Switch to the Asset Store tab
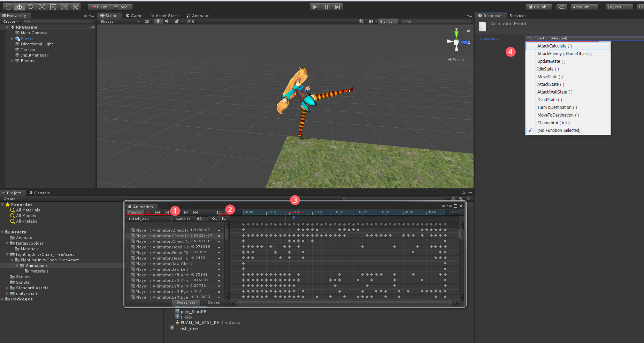 point(165,16)
